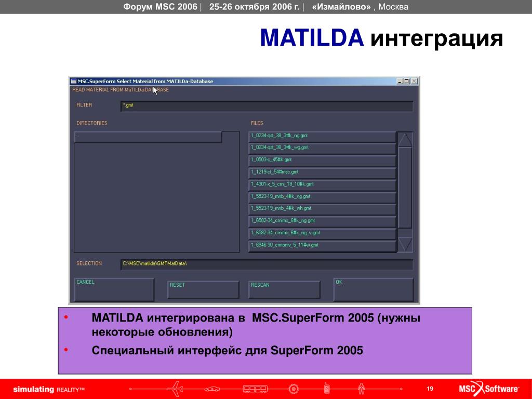Select file 1_1219-cf_54#msc.gmt
This screenshot has height=399, width=532.
[322, 172]
